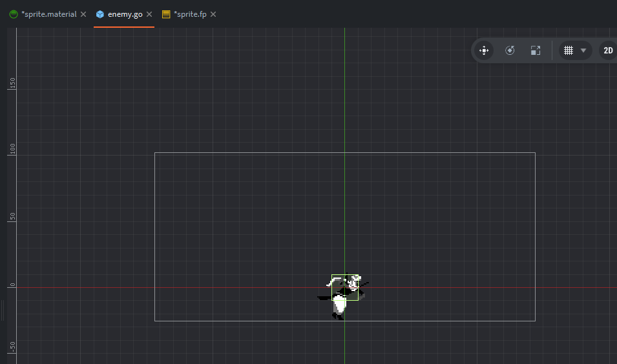Screen dimensions: 617x364
Task: Activate the Rotate tool
Action: pyautogui.click(x=510, y=50)
